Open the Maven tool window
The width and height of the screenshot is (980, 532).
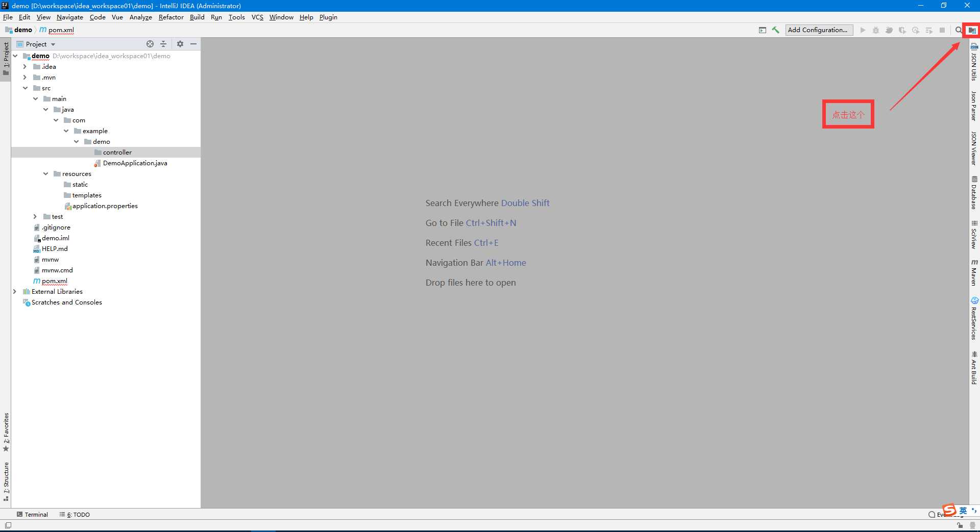coord(974,272)
